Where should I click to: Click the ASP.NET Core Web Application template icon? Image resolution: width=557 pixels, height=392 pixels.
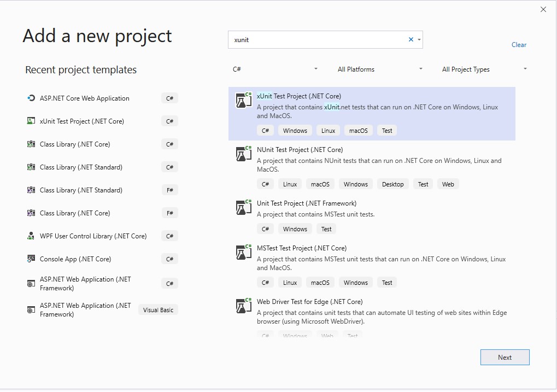coord(31,98)
